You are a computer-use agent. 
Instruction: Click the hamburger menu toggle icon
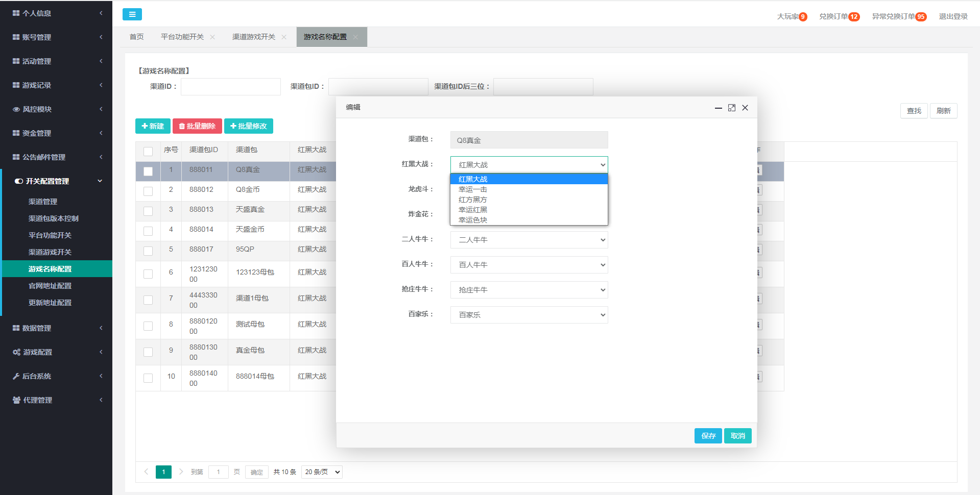point(132,14)
